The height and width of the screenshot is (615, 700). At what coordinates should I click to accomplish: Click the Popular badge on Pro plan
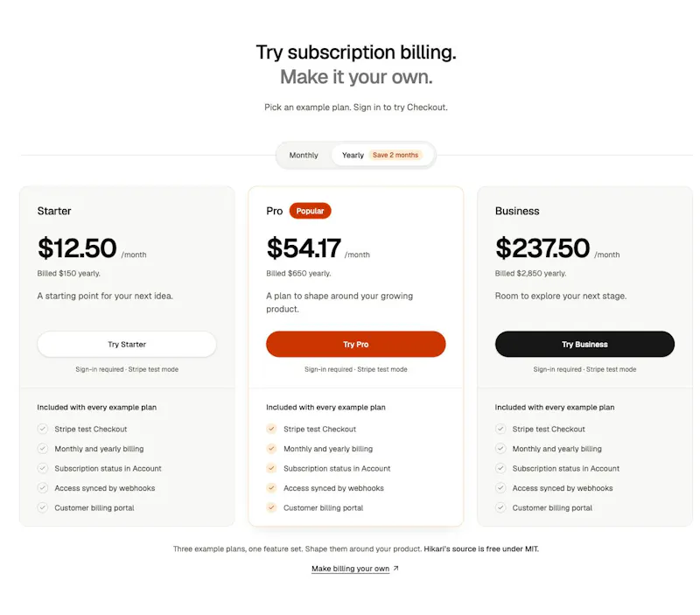pyautogui.click(x=311, y=211)
